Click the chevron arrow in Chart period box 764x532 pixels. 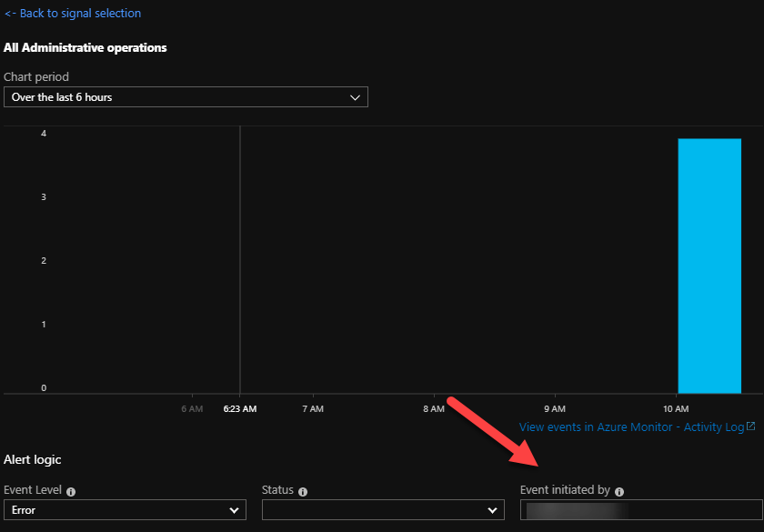tap(355, 97)
